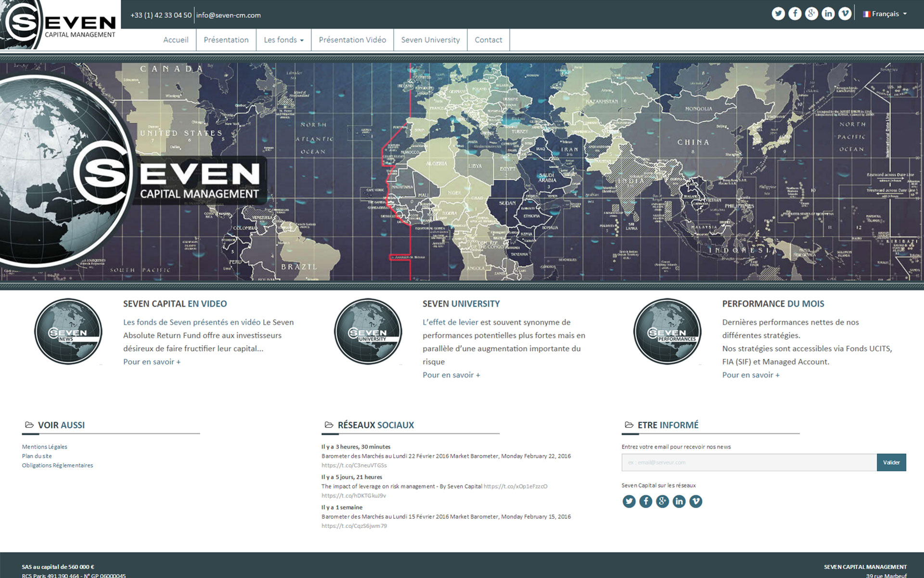Click the ETRE INFORMÉ heading
The width and height of the screenshot is (924, 578).
[x=668, y=425]
